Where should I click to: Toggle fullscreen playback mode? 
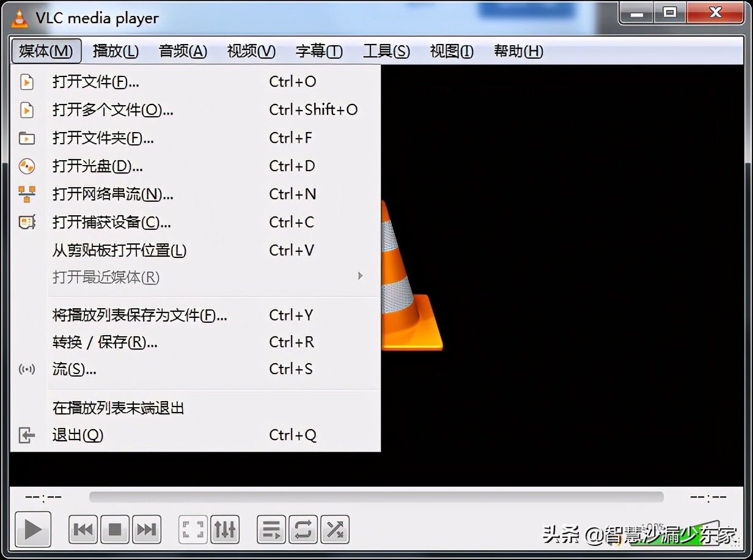(x=192, y=529)
